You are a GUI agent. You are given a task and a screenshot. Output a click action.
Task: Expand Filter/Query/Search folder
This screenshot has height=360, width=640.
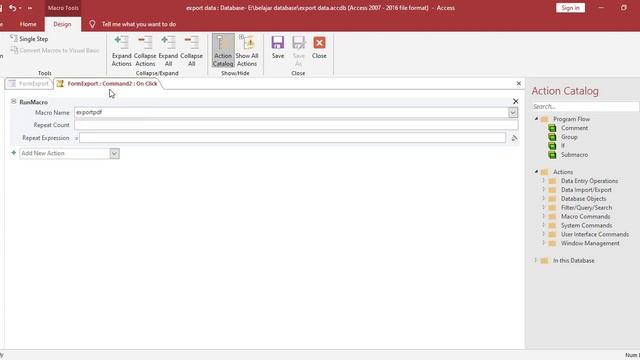[x=543, y=207]
